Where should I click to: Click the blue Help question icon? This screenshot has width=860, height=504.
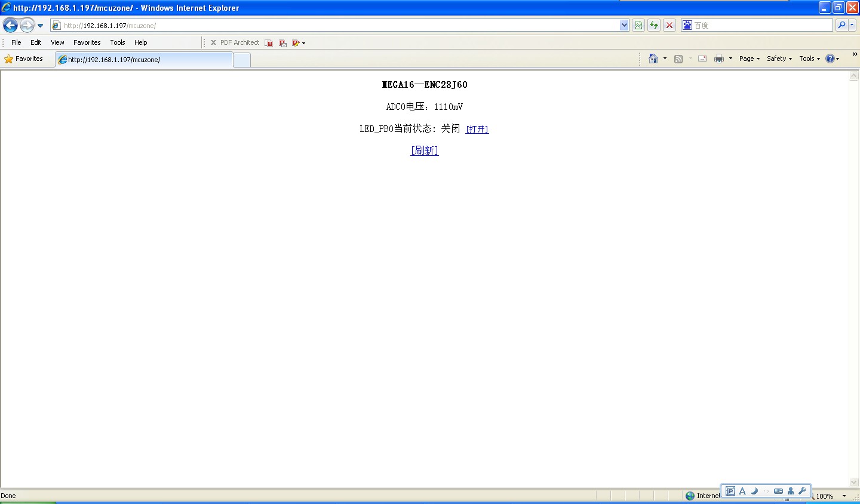tap(830, 59)
